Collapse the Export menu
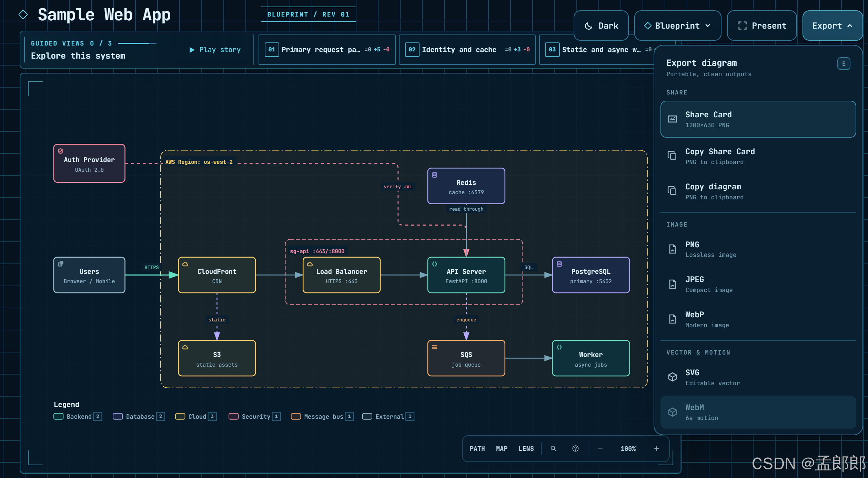The image size is (868, 478). 832,26
